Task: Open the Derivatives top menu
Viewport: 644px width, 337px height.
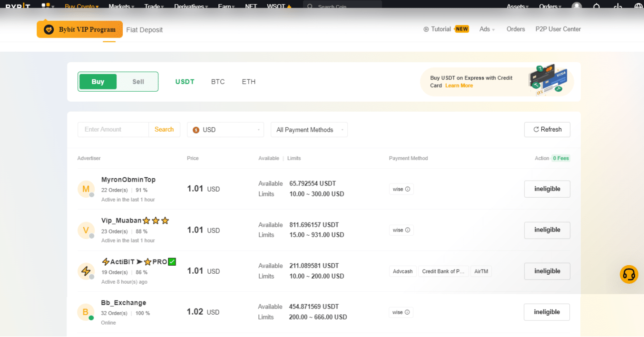Action: pos(191,7)
